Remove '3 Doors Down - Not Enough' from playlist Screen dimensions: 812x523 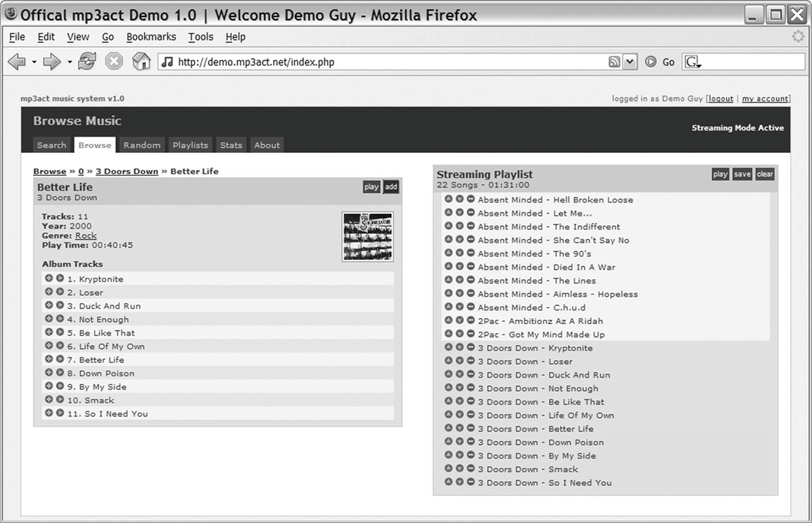pyautogui.click(x=470, y=388)
